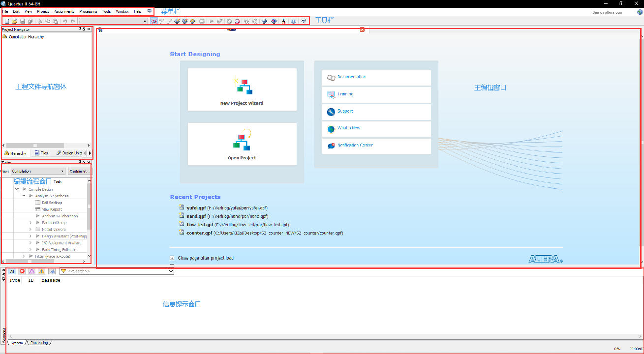
Task: Click the round blue Help toolbar icon
Action: [x=293, y=21]
